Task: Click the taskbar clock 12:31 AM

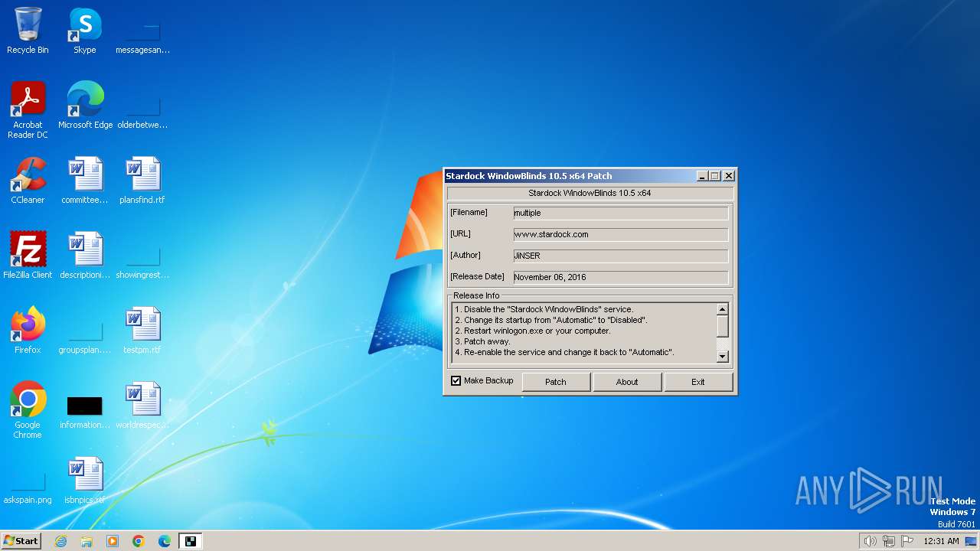Action: 941,541
